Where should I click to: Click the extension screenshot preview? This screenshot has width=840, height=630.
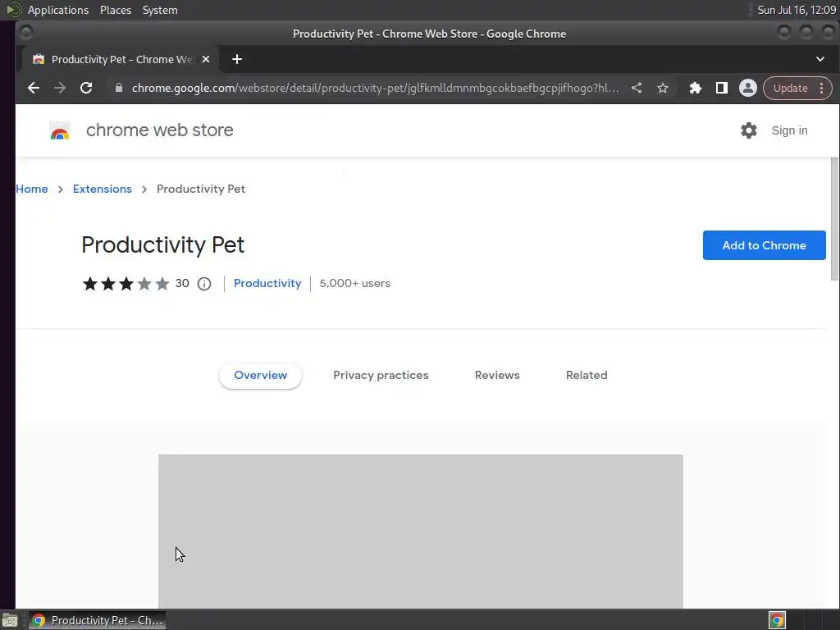click(421, 532)
